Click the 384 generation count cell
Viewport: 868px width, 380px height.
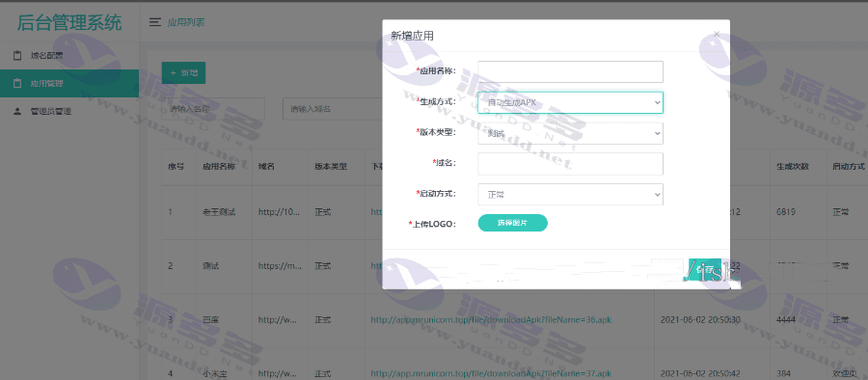[x=783, y=373]
